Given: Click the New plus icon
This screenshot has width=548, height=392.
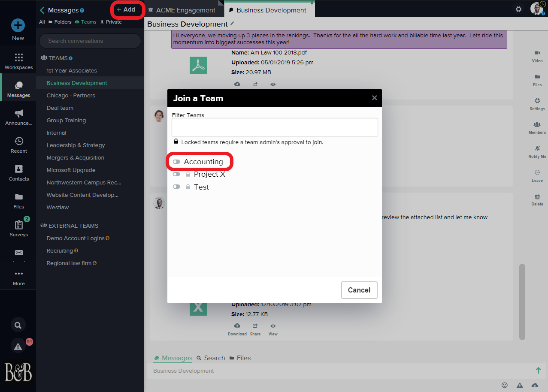Looking at the screenshot, I should (18, 25).
